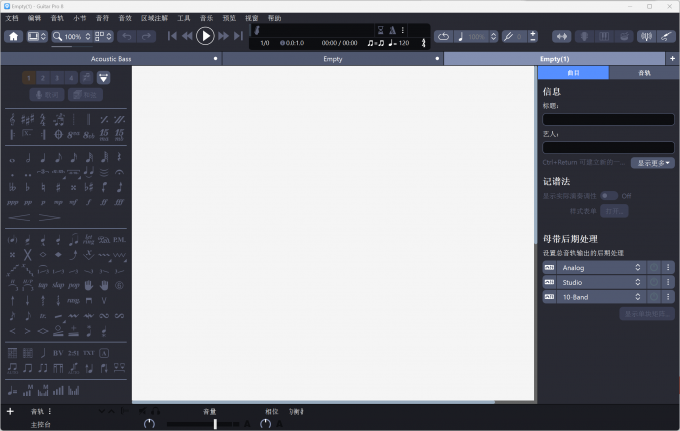Click the zoom magnifier icon
This screenshot has width=680, height=431.
click(58, 36)
